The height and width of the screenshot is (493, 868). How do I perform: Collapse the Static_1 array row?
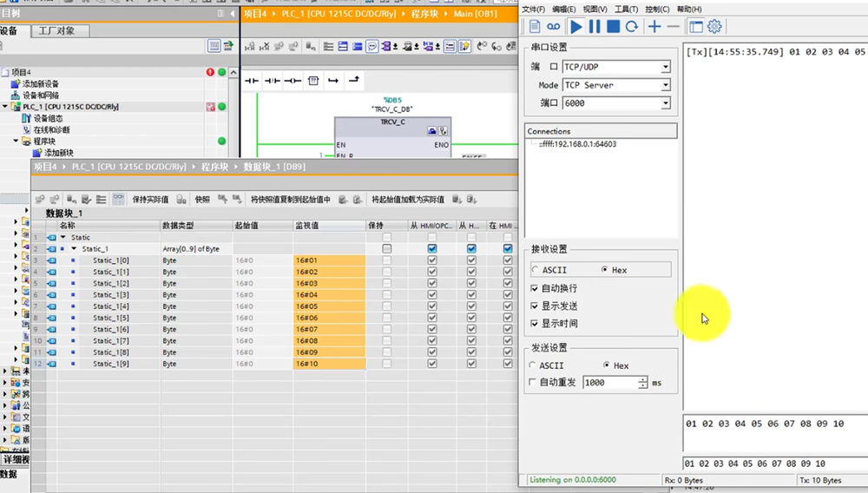point(74,249)
